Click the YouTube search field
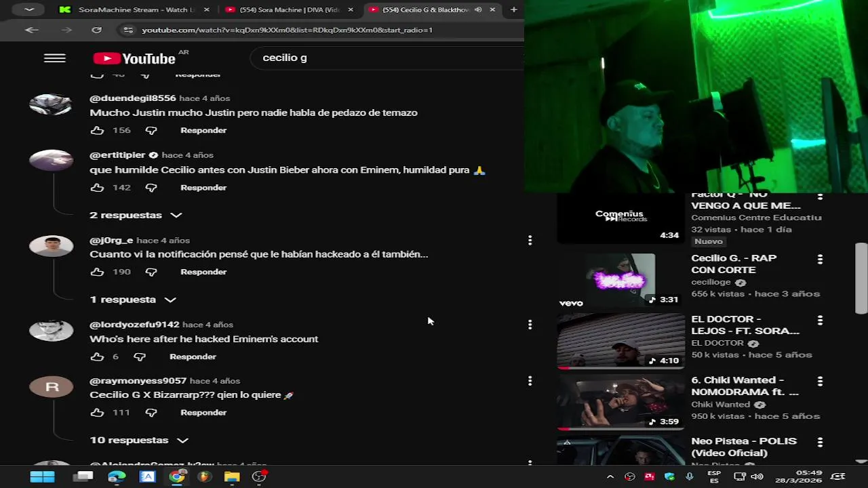The width and height of the screenshot is (868, 488). click(387, 58)
